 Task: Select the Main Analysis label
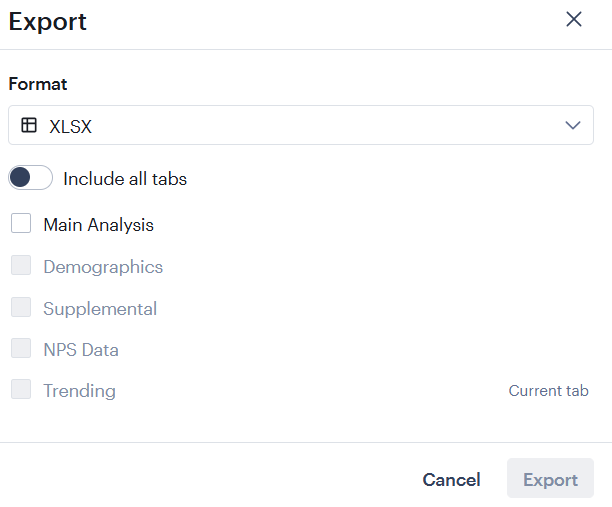[x=98, y=225]
